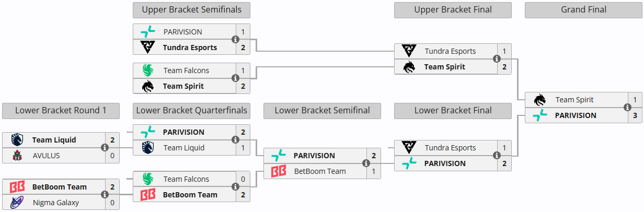Screen dimensions: 644x212
Task: Click Tundra Esports name in Upper Bracket Final
Action: pos(450,51)
